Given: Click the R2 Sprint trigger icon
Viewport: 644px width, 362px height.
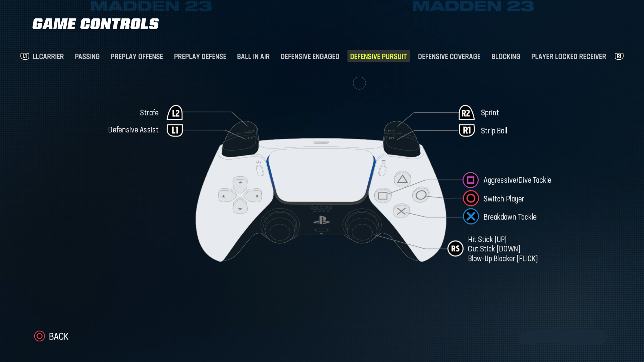Looking at the screenshot, I should 466,113.
